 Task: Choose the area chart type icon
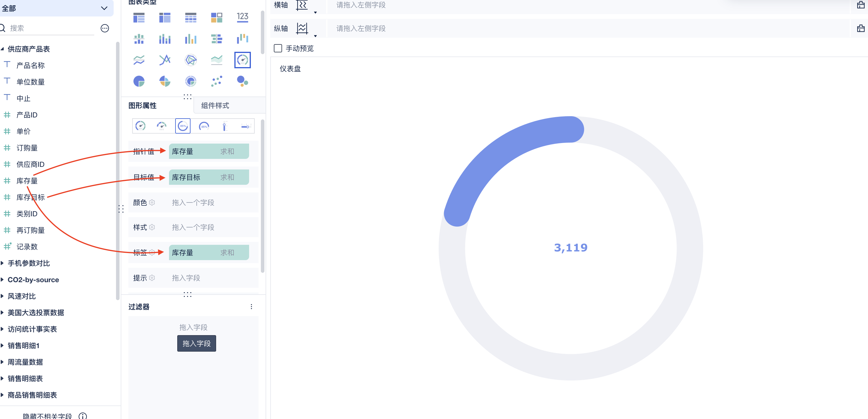pos(217,60)
